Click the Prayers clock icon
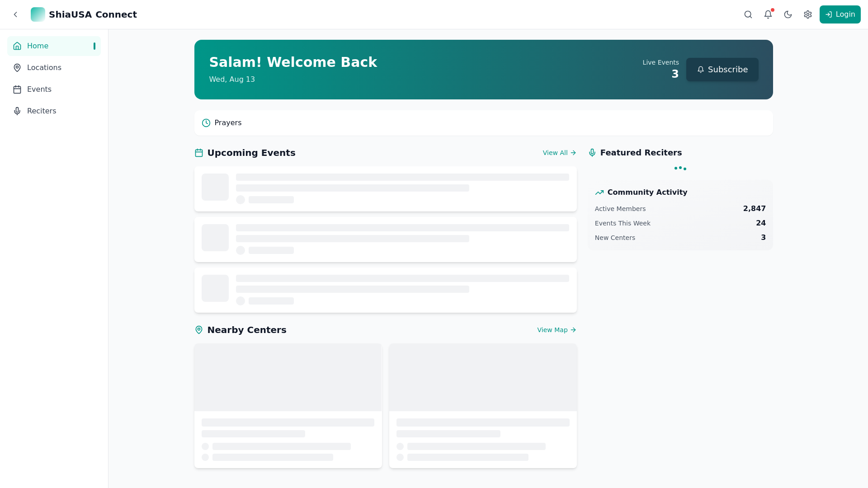The width and height of the screenshot is (868, 488). [206, 123]
